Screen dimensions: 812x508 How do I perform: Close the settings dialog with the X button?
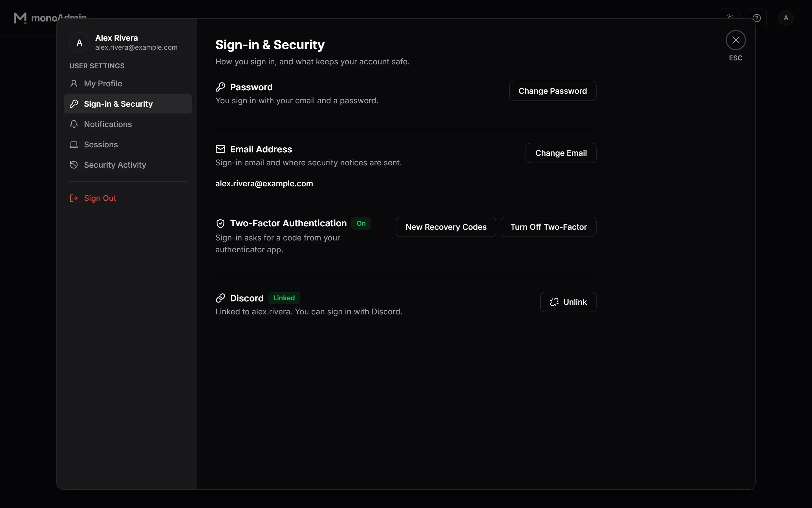[x=736, y=40]
